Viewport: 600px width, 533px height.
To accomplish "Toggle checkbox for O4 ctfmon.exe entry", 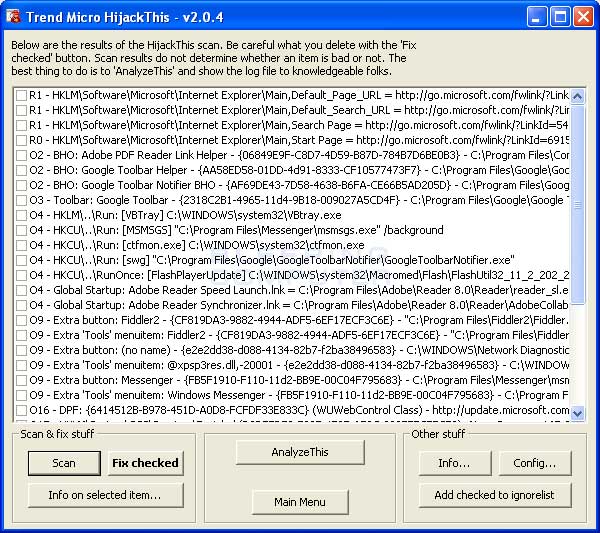I will pos(21,245).
